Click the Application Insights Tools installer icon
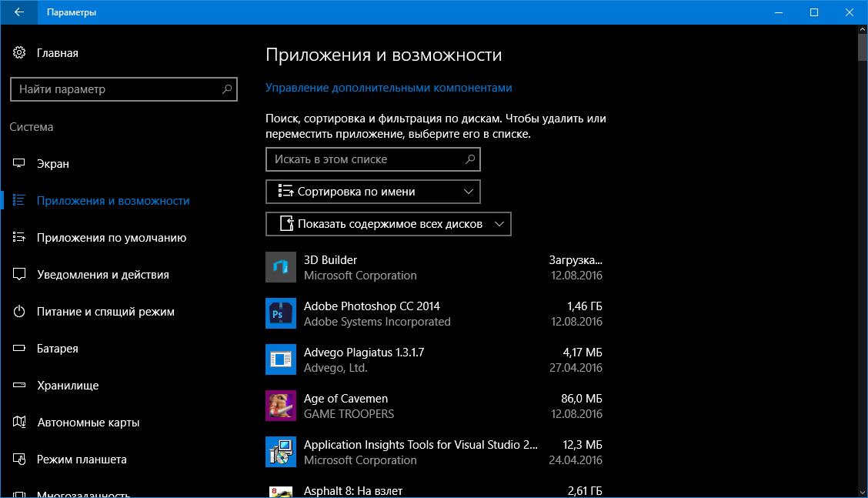The height and width of the screenshot is (498, 868). [281, 452]
